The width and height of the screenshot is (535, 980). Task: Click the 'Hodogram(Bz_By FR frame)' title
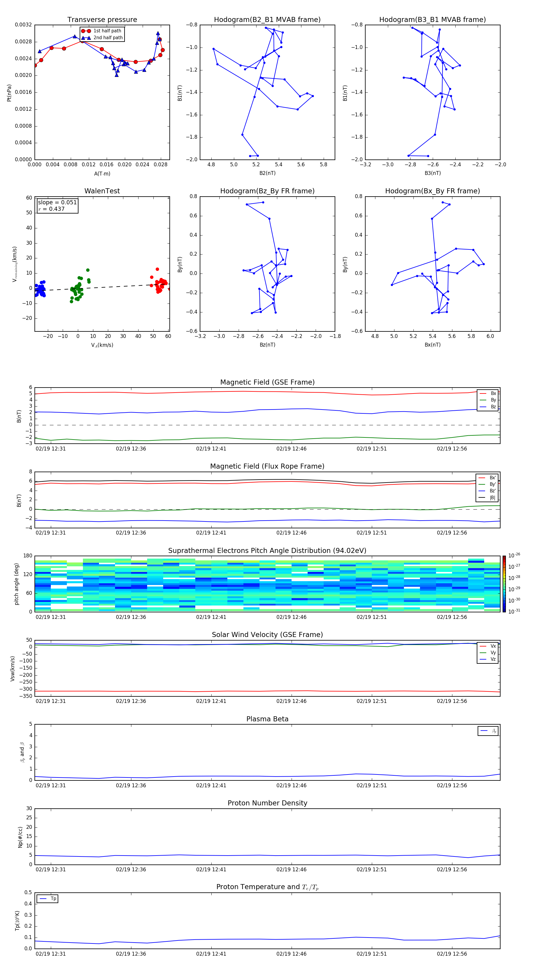tap(267, 191)
